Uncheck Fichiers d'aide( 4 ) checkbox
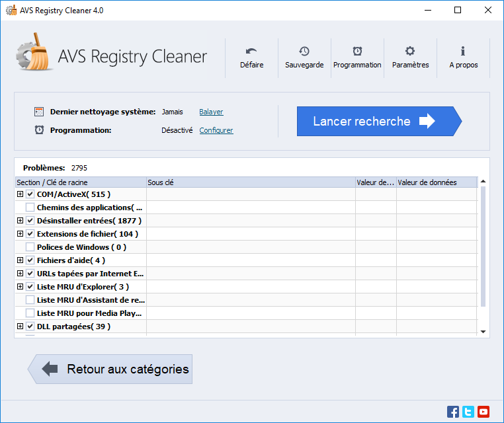Screen dimensions: 504x423 coord(30,260)
